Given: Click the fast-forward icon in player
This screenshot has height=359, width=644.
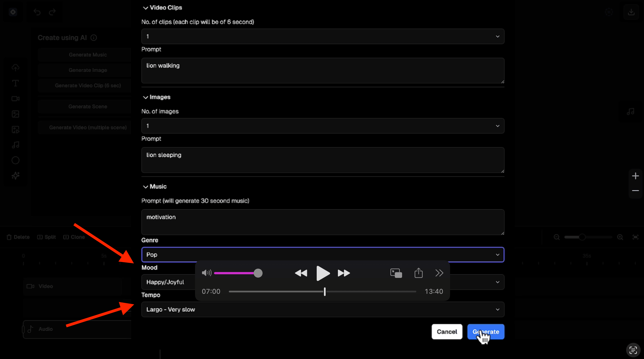Looking at the screenshot, I should tap(344, 273).
